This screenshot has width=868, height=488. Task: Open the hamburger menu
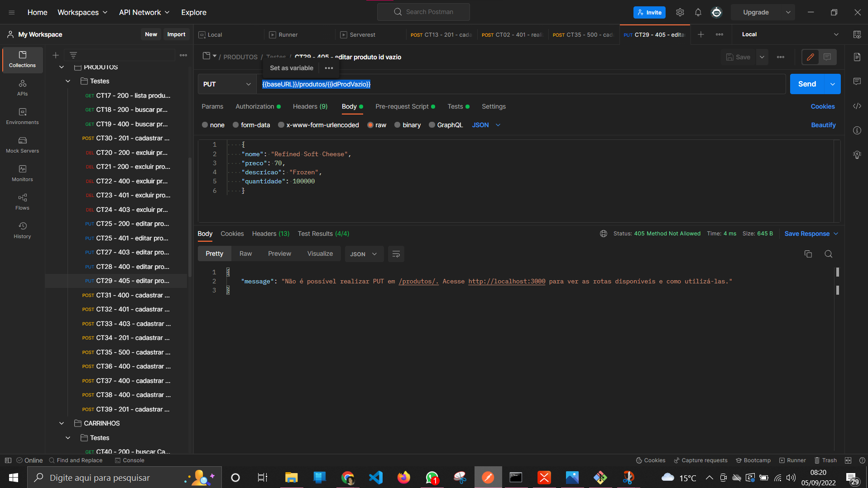tap(12, 12)
